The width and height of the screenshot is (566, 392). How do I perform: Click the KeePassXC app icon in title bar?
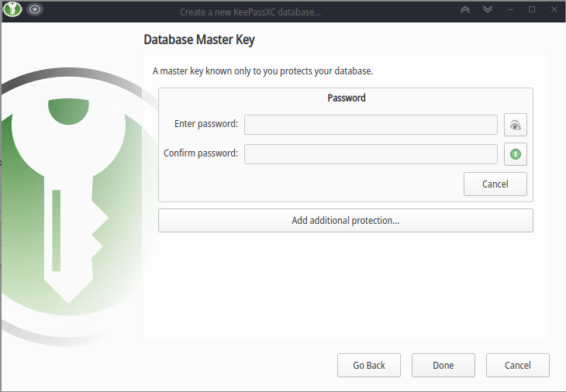tap(12, 9)
